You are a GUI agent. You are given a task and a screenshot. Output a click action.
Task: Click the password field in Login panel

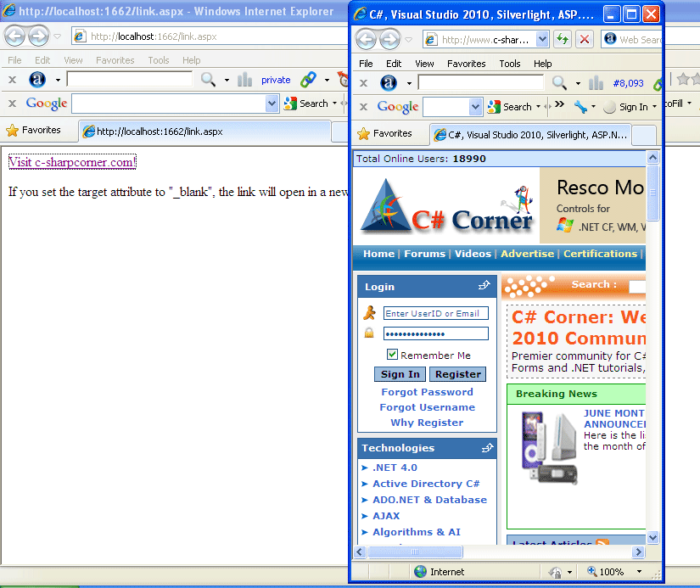tap(436, 333)
